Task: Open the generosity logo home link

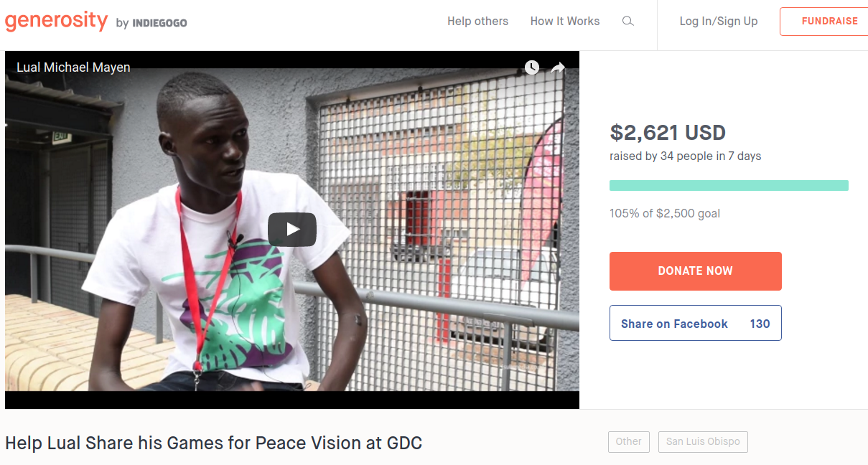Action: (56, 20)
